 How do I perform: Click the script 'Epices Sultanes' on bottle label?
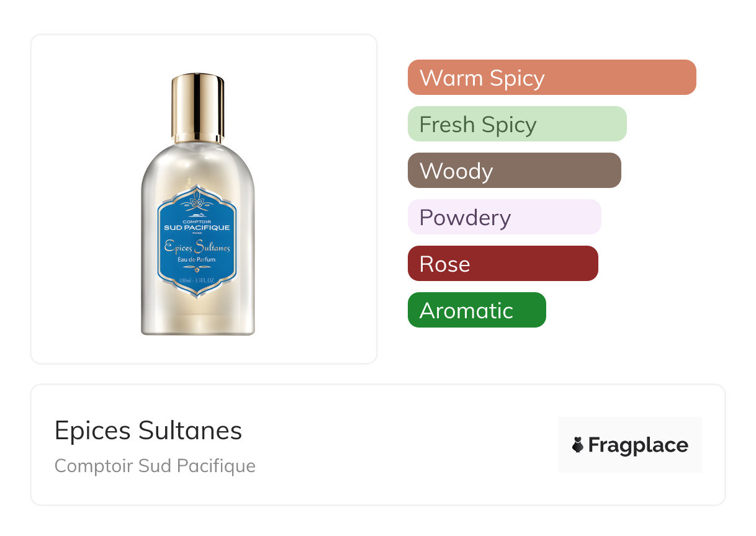[x=197, y=247]
